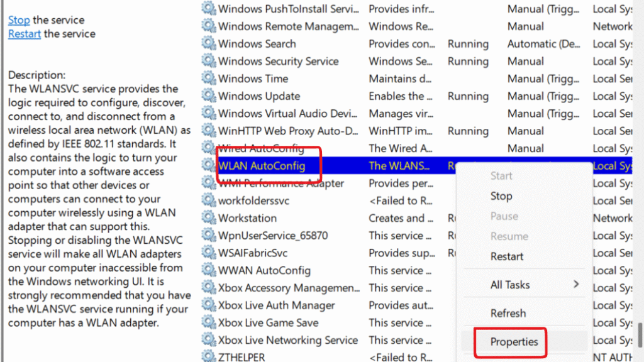The image size is (644, 362).
Task: Select the WWAN AutoConfig service name
Action: coord(264,270)
